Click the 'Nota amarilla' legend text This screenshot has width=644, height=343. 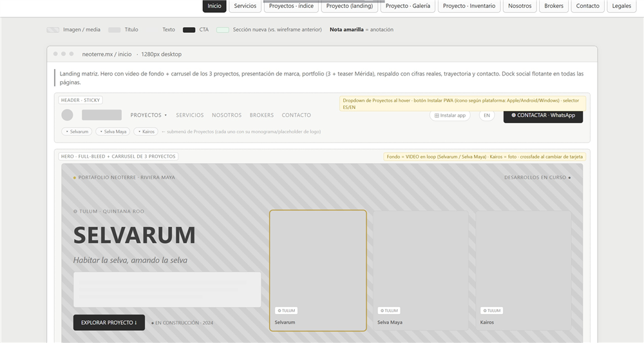click(346, 30)
